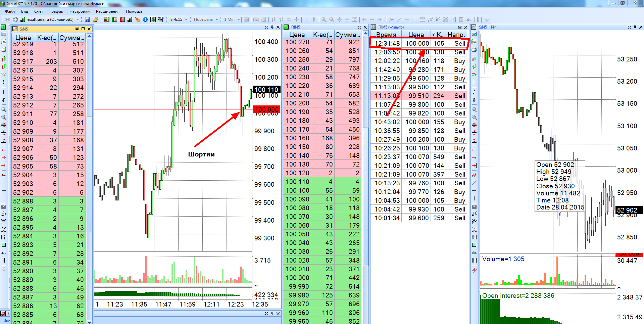Click the Сумма column header in RIM5 order book
644x324 pixels.
[348, 35]
